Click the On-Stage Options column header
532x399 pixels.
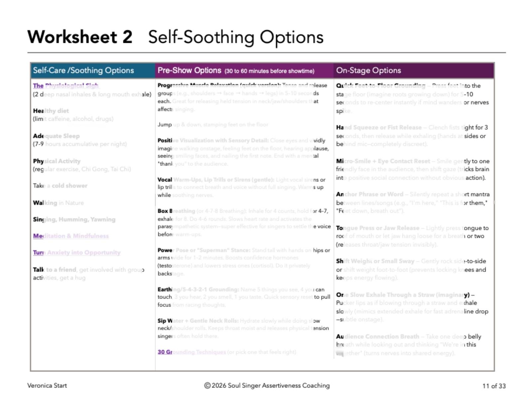click(x=368, y=70)
